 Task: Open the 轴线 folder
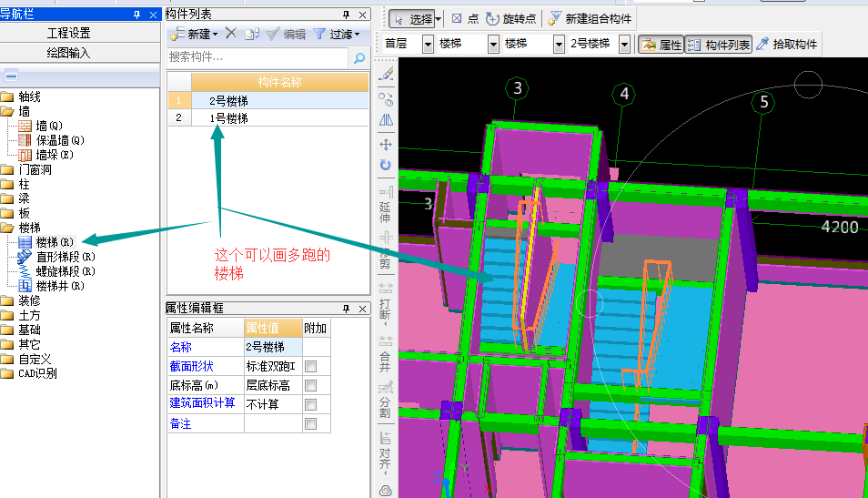[21, 97]
